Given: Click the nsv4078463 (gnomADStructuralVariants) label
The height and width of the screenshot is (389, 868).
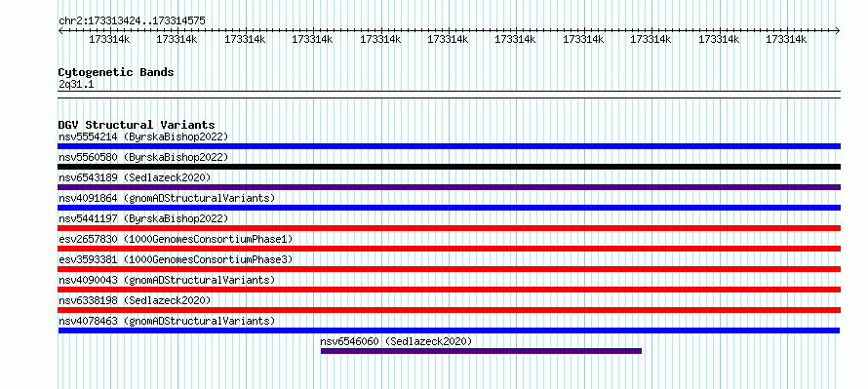Looking at the screenshot, I should [167, 321].
